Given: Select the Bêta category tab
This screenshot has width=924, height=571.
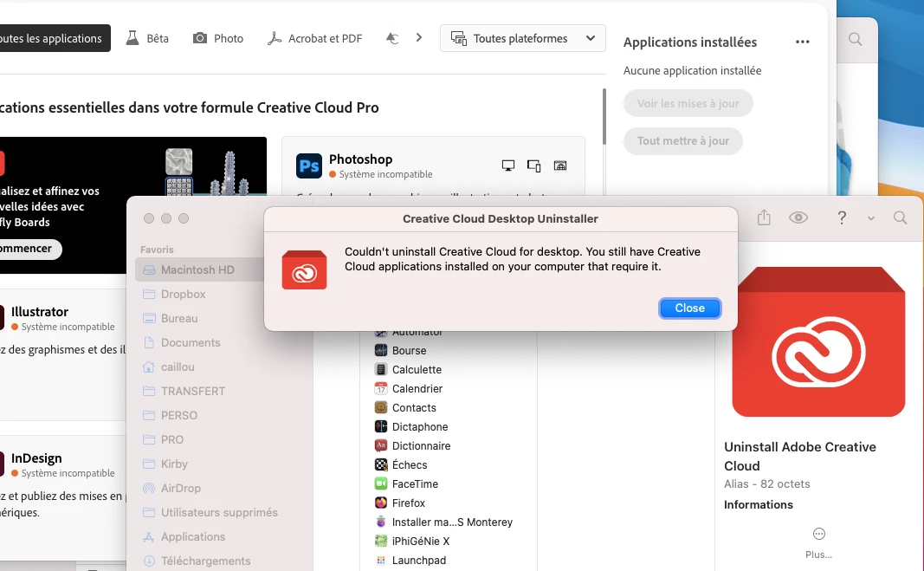Looking at the screenshot, I should (147, 38).
